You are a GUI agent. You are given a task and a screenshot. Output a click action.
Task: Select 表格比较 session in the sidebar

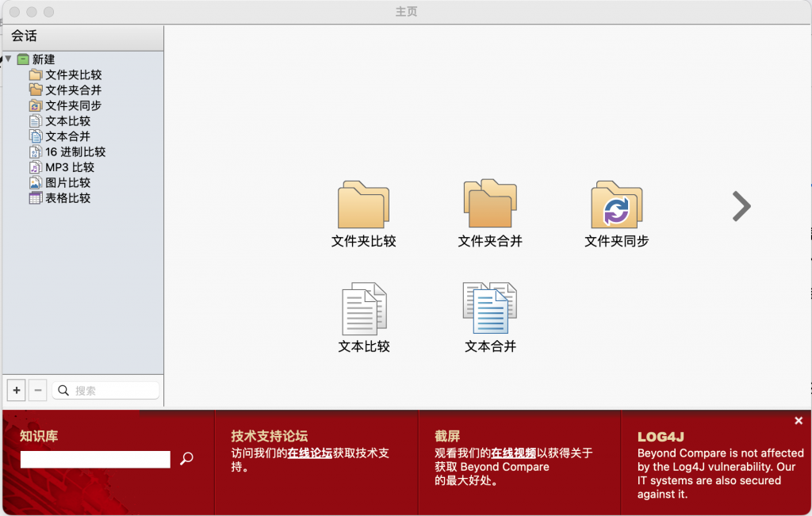coord(59,198)
